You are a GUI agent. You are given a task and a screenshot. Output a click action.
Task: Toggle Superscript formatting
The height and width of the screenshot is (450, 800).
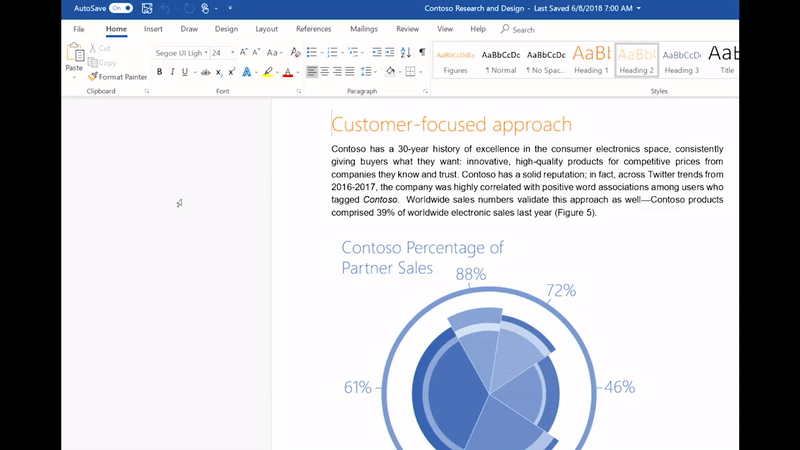point(232,72)
